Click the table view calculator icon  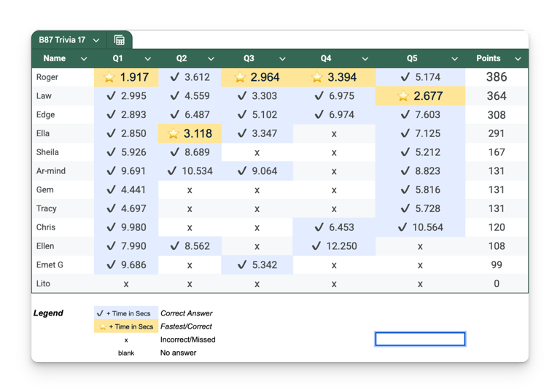point(120,40)
